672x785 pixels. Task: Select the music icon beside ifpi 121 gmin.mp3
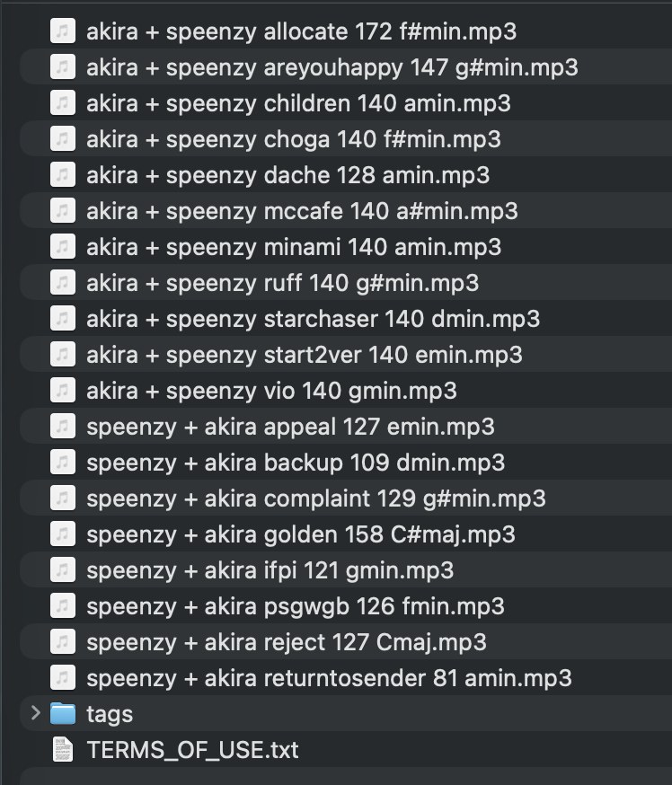tap(63, 570)
